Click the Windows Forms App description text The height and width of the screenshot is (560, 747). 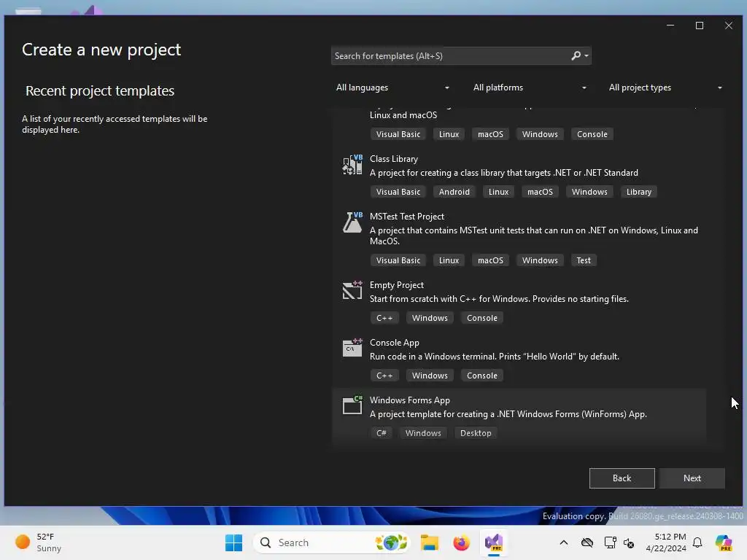pos(508,414)
